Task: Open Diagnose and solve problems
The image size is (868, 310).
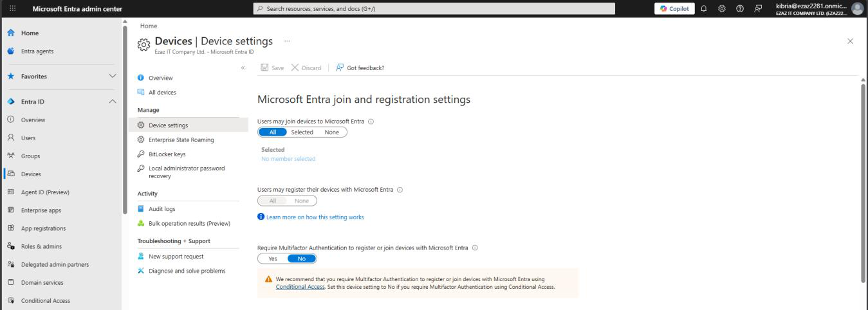Action: (x=188, y=271)
